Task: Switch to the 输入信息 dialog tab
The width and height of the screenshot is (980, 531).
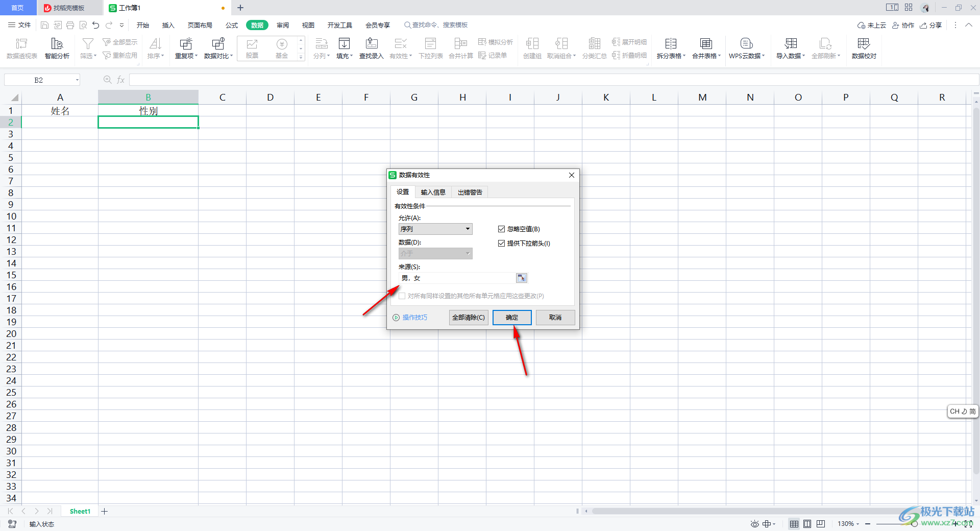Action: tap(433, 192)
